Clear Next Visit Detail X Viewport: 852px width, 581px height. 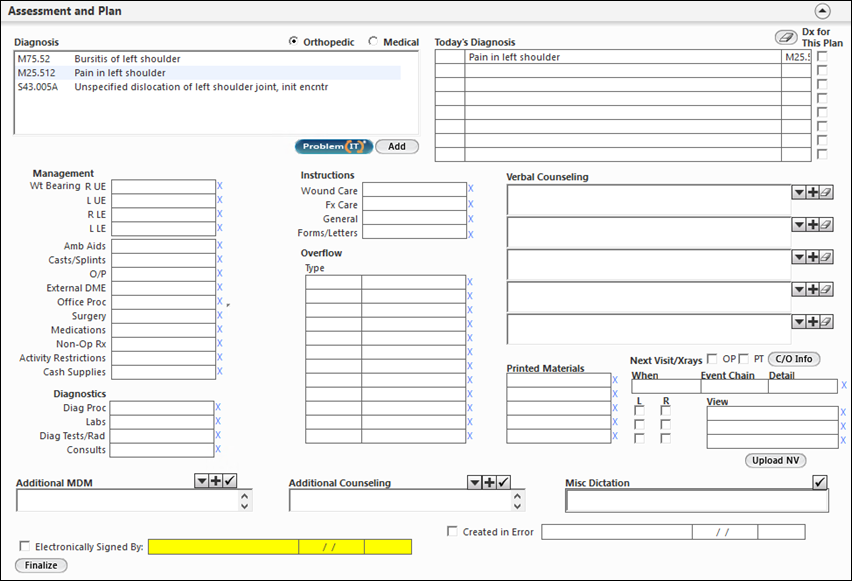(x=844, y=385)
